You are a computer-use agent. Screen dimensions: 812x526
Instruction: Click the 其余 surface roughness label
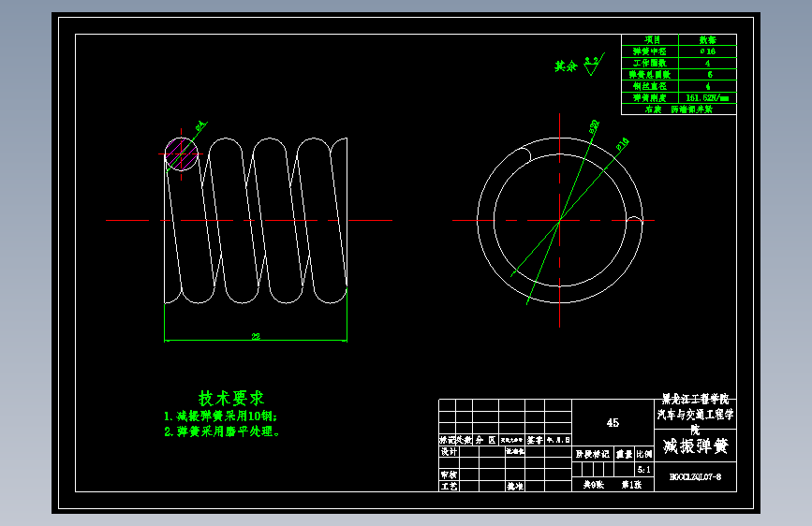pyautogui.click(x=566, y=66)
